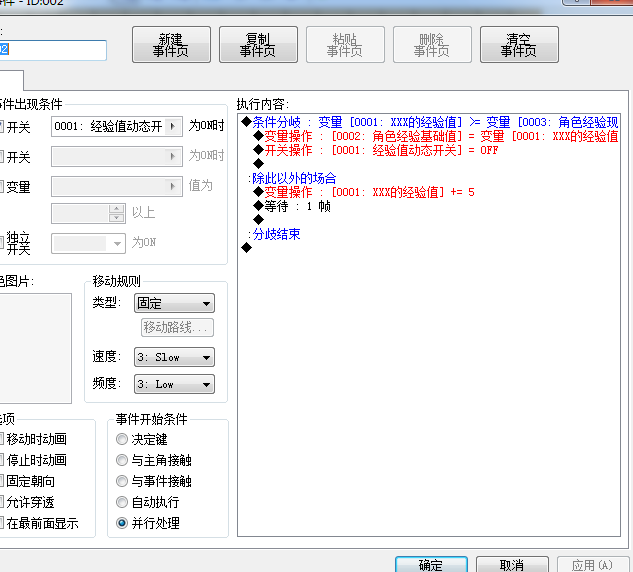Enable the 独立开关 condition checkbox
The image size is (633, 572).
[1, 243]
